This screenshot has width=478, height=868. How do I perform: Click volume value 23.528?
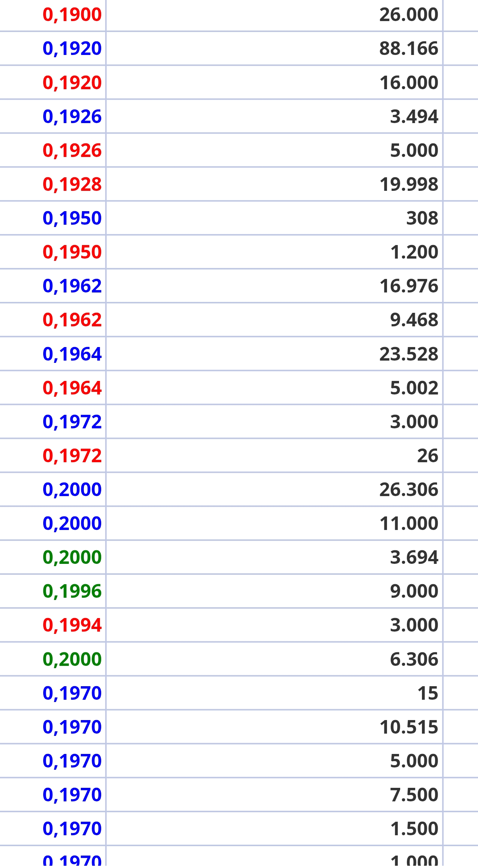pyautogui.click(x=409, y=354)
